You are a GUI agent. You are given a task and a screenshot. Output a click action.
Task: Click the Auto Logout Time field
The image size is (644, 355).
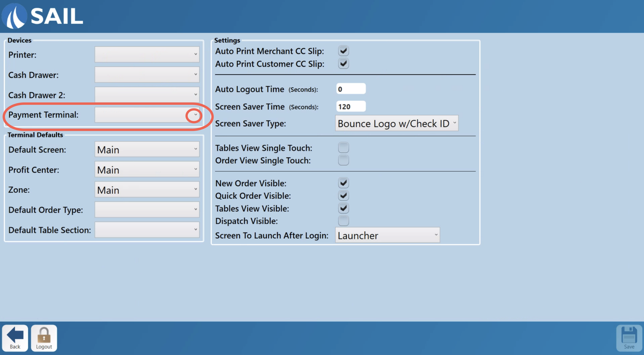click(x=351, y=89)
